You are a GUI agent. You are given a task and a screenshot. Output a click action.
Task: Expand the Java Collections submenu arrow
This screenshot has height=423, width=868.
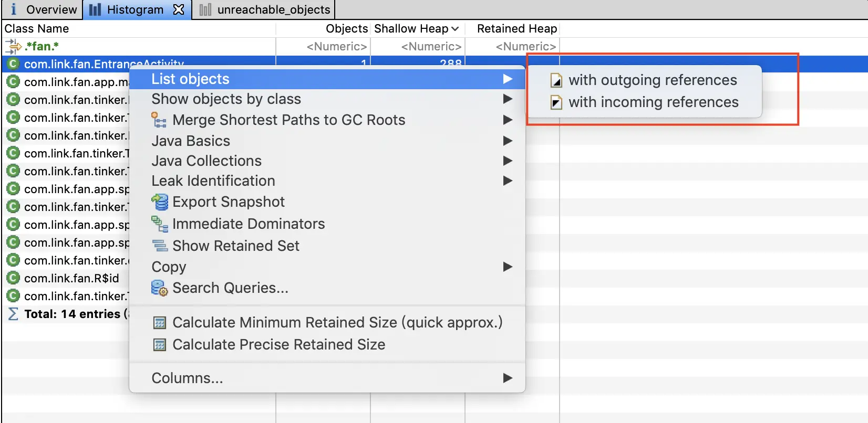click(x=507, y=161)
